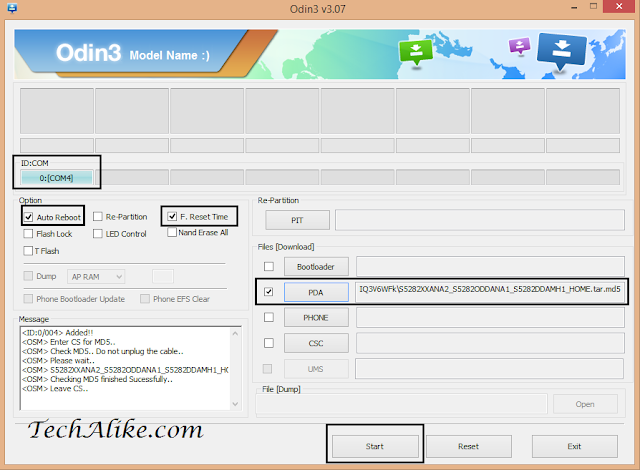The height and width of the screenshot is (470, 640).
Task: Click the PHONE button
Action: [316, 317]
